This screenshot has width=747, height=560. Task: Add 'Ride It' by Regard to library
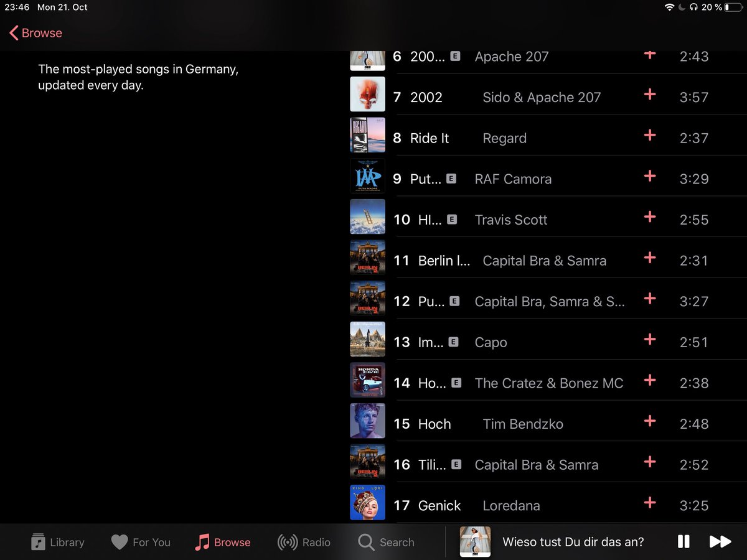(x=649, y=135)
